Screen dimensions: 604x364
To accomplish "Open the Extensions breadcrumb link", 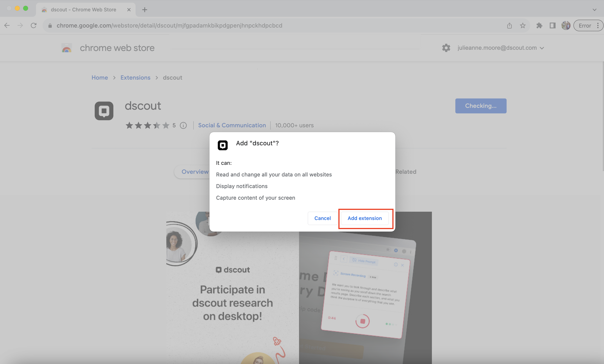I will pos(135,78).
